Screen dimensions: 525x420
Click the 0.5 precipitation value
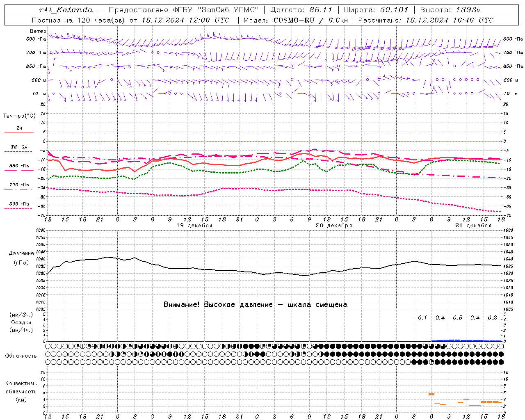[x=457, y=317]
